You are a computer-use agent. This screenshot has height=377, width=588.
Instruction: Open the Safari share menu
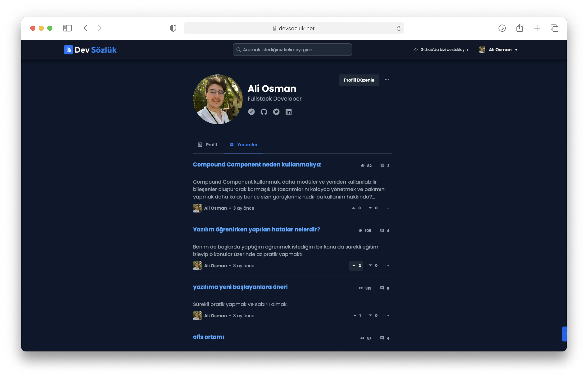point(520,28)
